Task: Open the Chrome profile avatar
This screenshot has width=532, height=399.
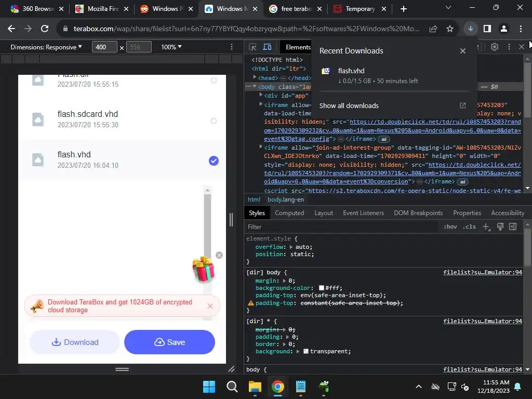Action: (x=504, y=29)
